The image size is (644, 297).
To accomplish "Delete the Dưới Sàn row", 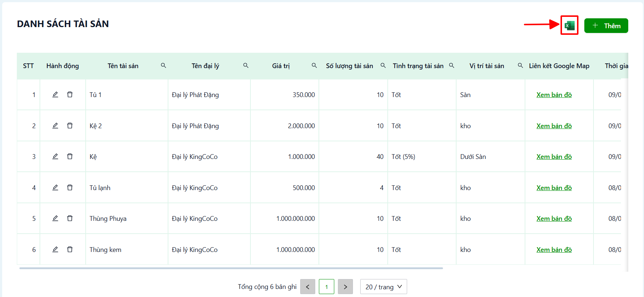I will [x=70, y=156].
